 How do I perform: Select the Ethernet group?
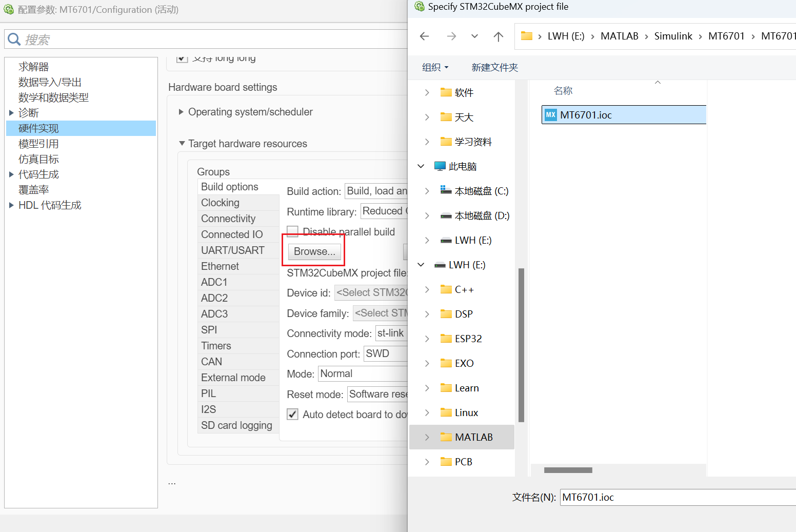(238, 266)
